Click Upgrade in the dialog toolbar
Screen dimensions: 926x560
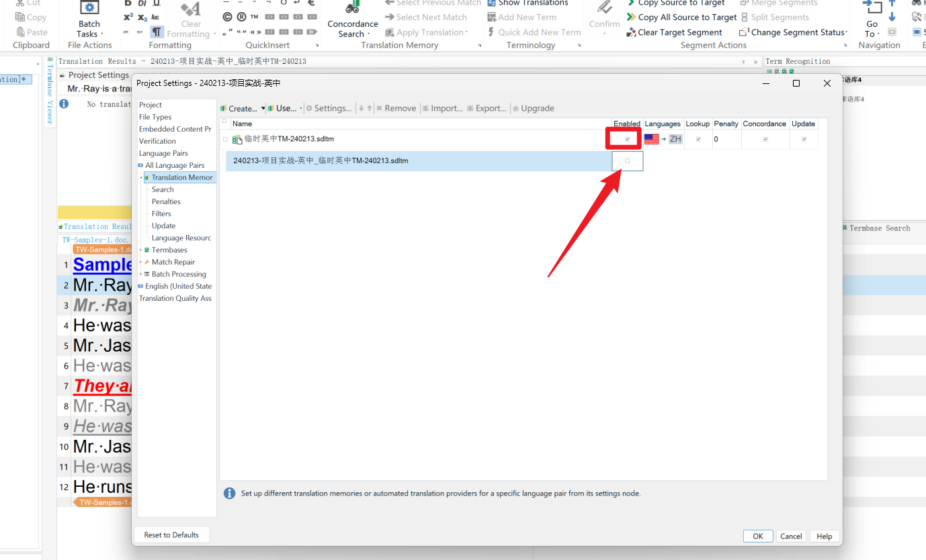(533, 108)
